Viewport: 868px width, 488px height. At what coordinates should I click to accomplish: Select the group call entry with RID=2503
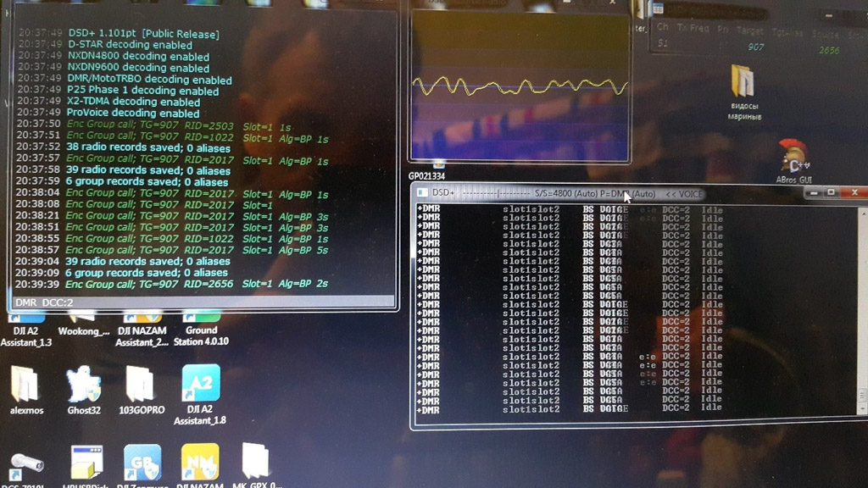pyautogui.click(x=153, y=126)
